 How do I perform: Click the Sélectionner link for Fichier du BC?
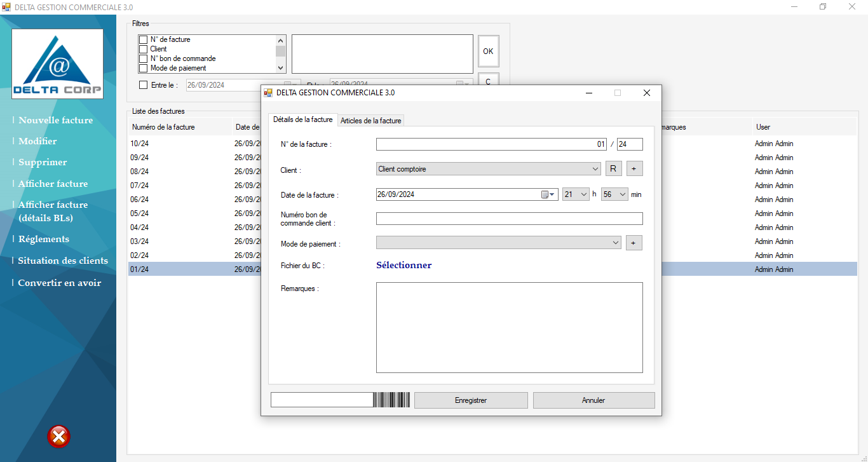[x=403, y=265]
